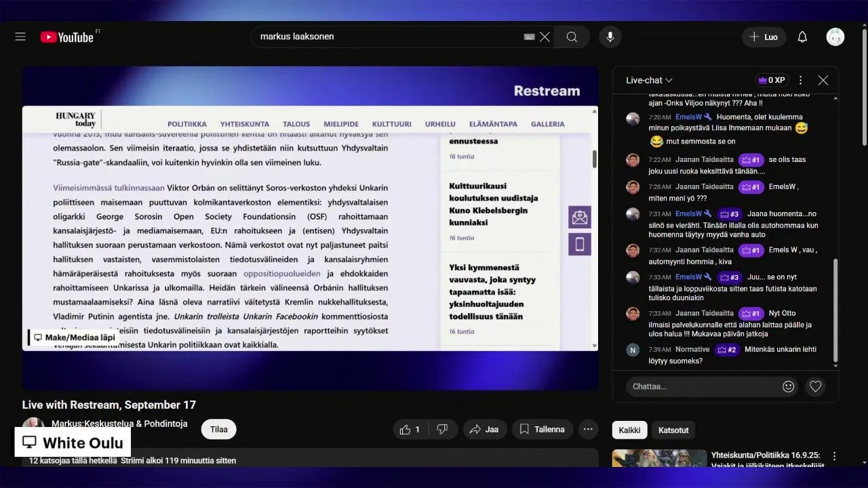
Task: Click the newsletter envelope side icon
Action: 580,217
